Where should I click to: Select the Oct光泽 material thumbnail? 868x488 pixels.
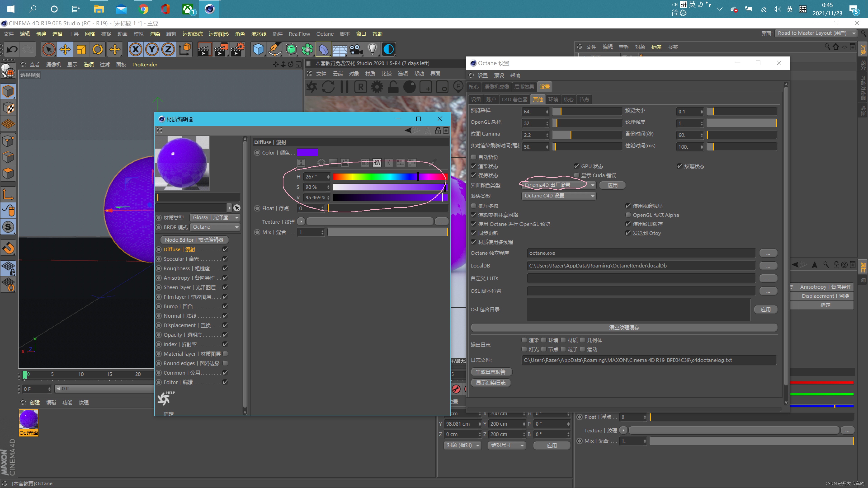tap(29, 419)
